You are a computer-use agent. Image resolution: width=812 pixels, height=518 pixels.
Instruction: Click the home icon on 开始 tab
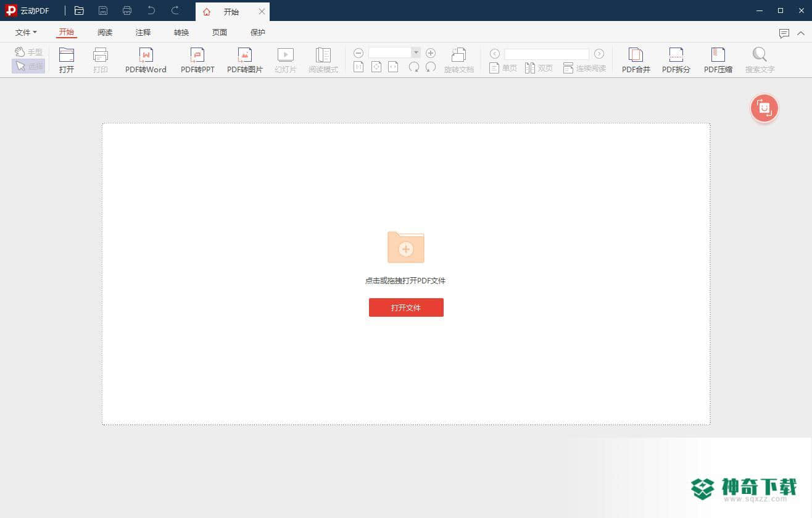coord(207,12)
